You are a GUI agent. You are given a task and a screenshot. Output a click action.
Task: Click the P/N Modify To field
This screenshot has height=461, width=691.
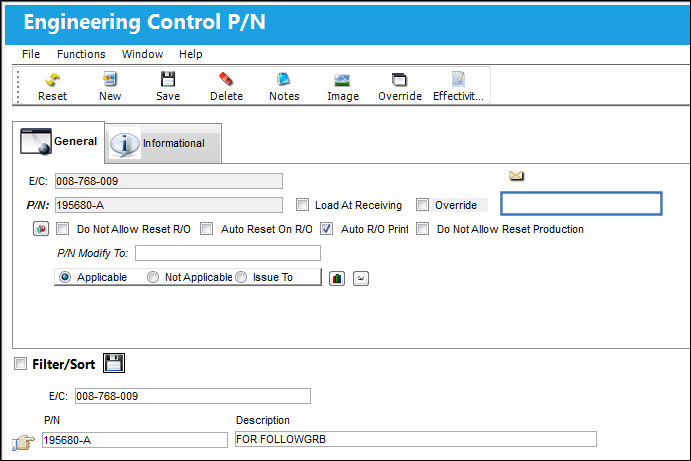click(x=228, y=253)
